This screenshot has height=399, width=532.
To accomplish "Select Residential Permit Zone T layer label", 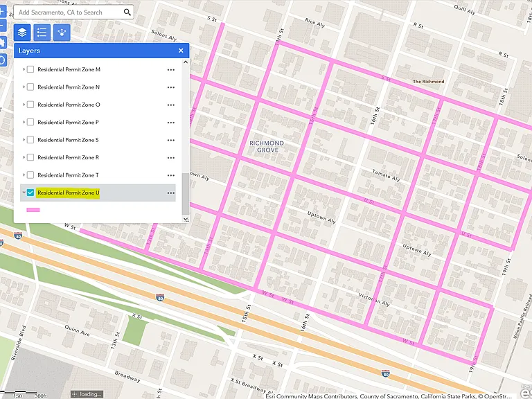I will tap(68, 175).
